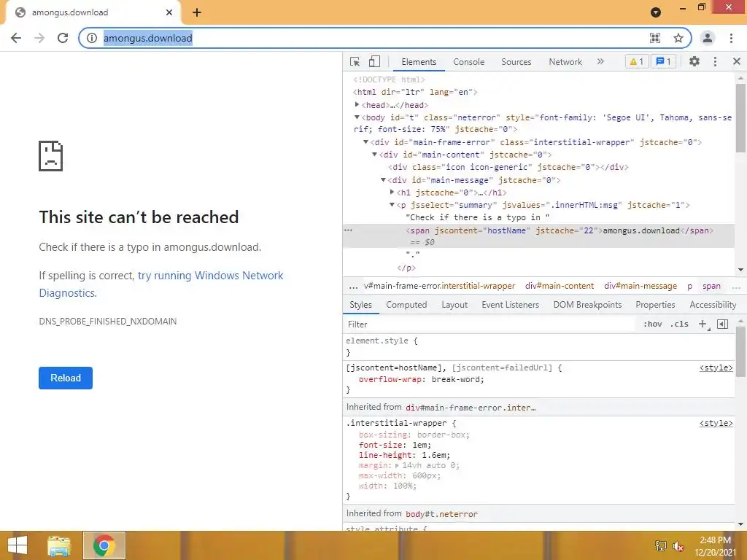The image size is (747, 560).
Task: Select div#main-content in the breadcrumb
Action: point(560,286)
